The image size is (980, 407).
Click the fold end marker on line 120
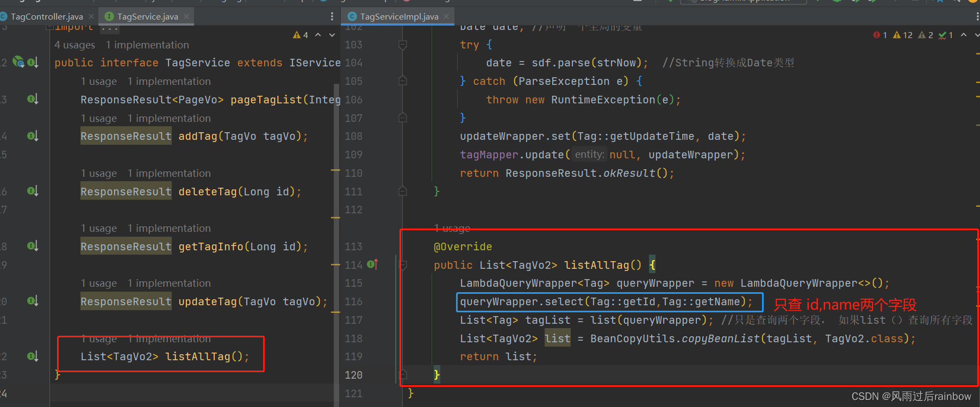click(x=403, y=374)
